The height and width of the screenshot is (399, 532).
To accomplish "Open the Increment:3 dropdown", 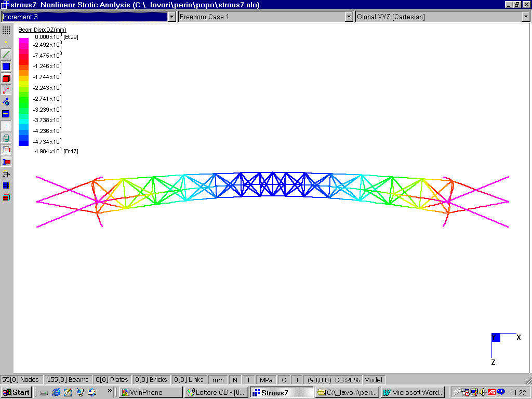I will (x=172, y=17).
